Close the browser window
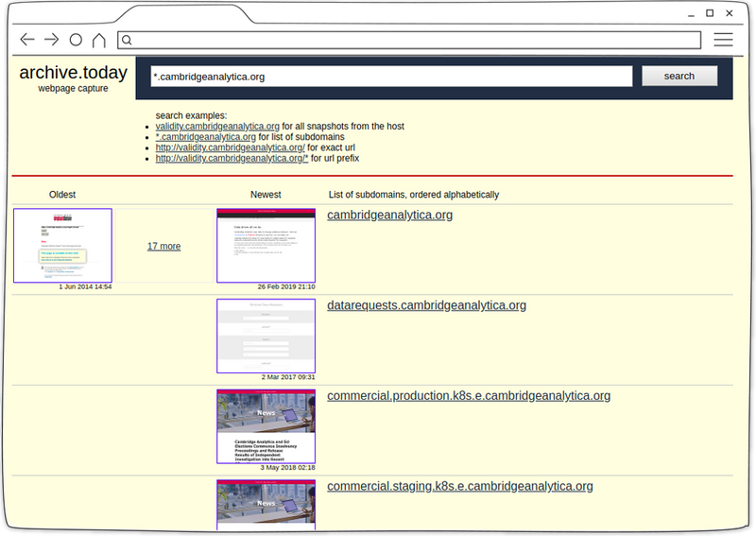 (730, 13)
